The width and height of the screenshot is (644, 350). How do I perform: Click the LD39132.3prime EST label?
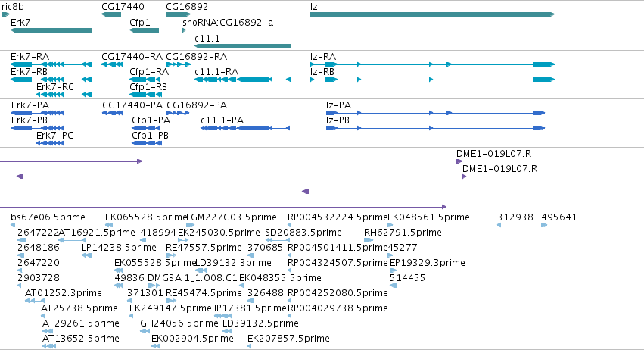(233, 263)
